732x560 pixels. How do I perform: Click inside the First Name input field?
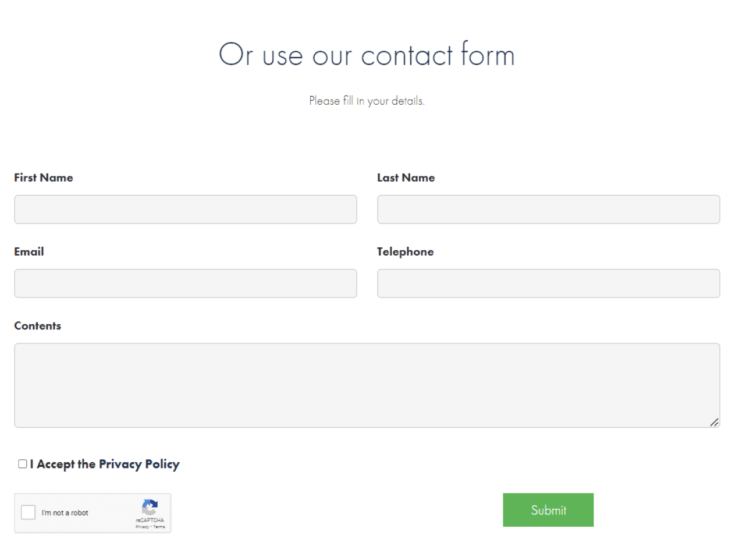185,210
